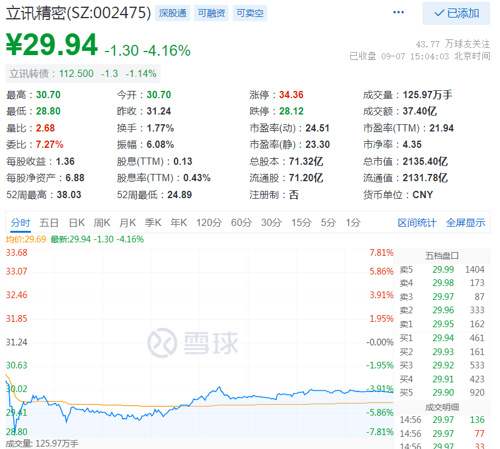Open the 立讯转债 convertible bond link

point(83,74)
